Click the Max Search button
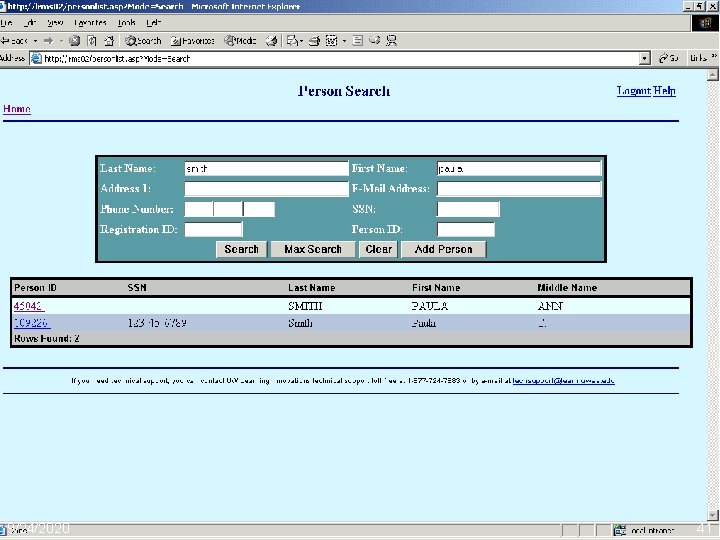This screenshot has height=540, width=720. (x=313, y=249)
